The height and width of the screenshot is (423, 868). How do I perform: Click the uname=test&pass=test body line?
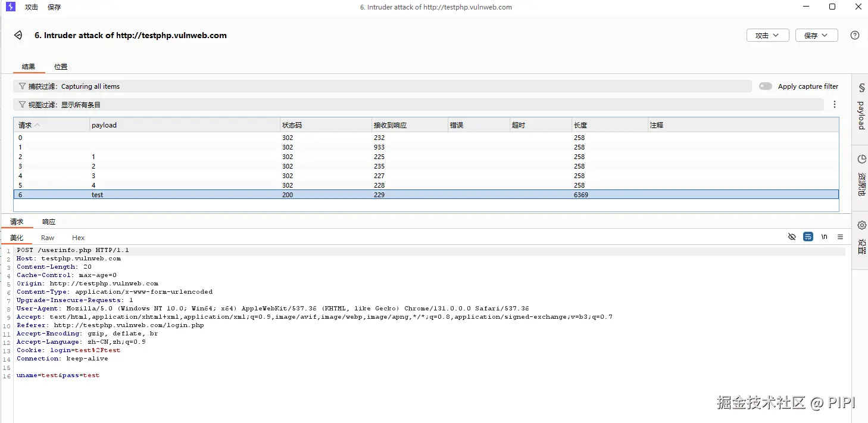(58, 375)
